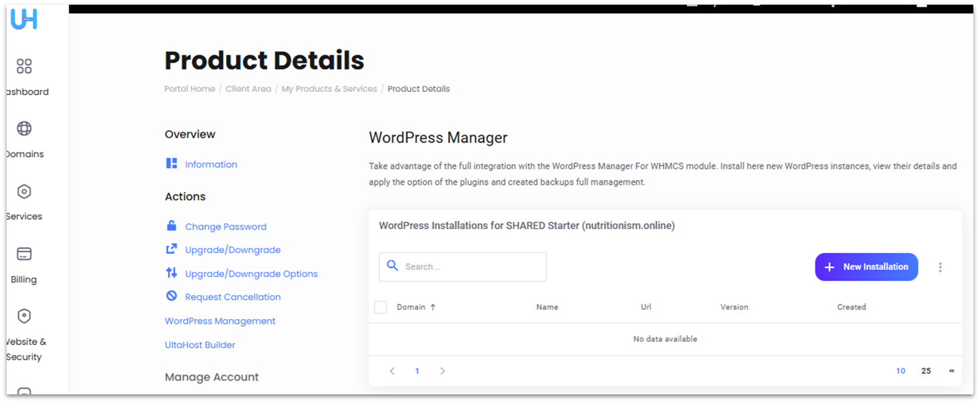Screen dimensions: 980x403
Task: Click the plus icon in New Installation
Action: click(829, 267)
